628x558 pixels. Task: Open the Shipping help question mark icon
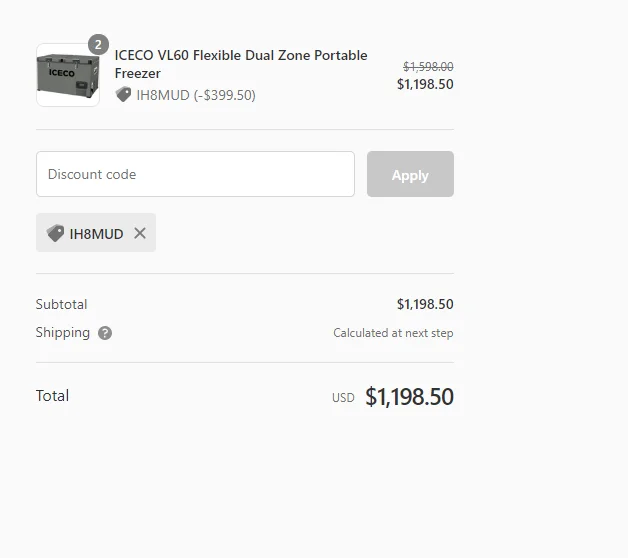pos(105,333)
